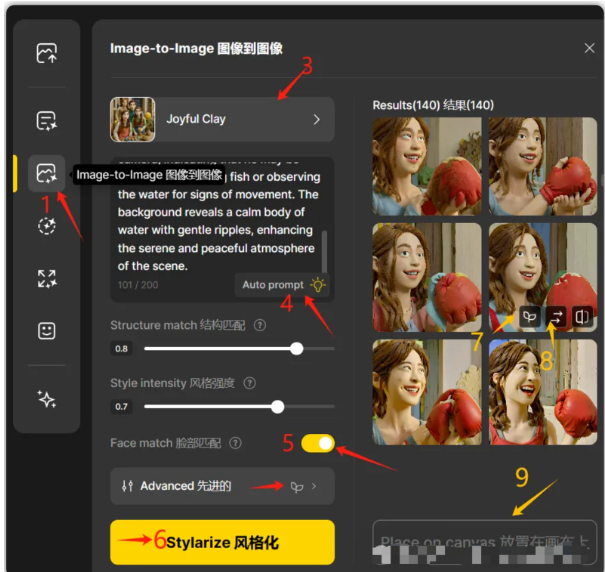605x572 pixels.
Task: Open the Joyful Clay style selector
Action: tap(222, 119)
